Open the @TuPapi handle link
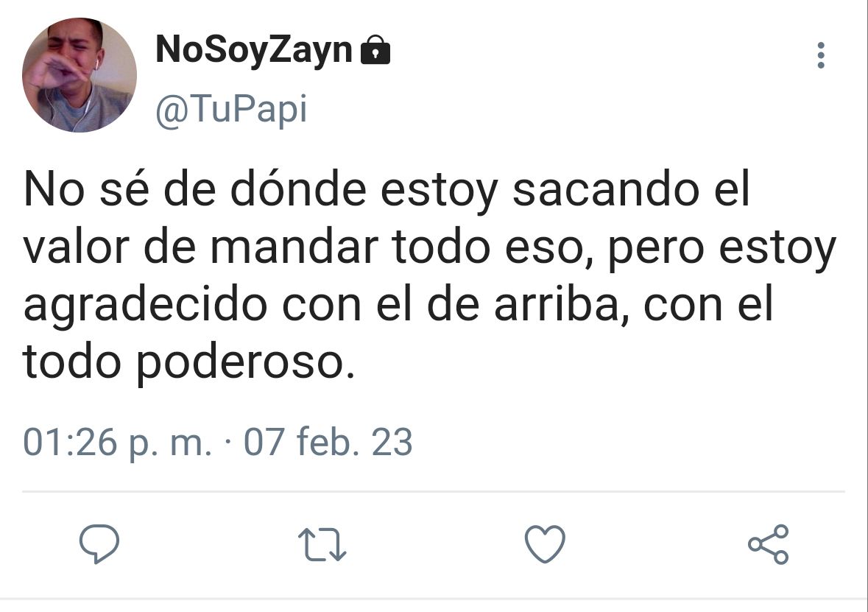 click(231, 109)
